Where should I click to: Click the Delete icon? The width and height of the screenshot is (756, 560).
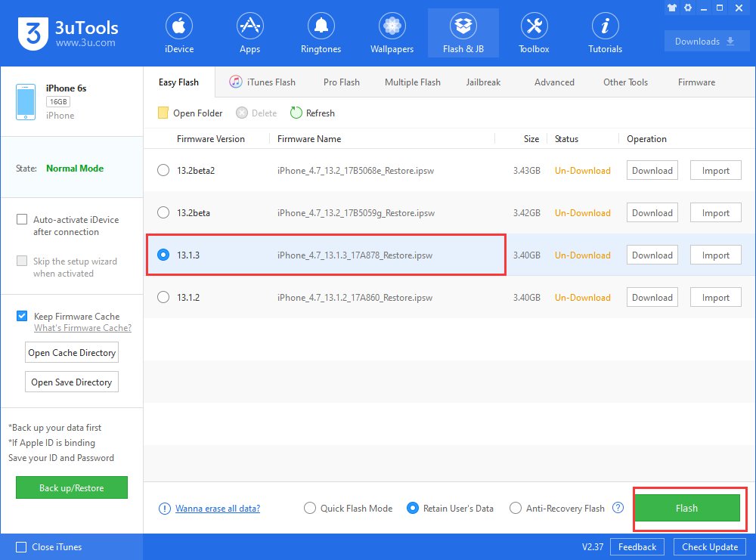coord(242,113)
